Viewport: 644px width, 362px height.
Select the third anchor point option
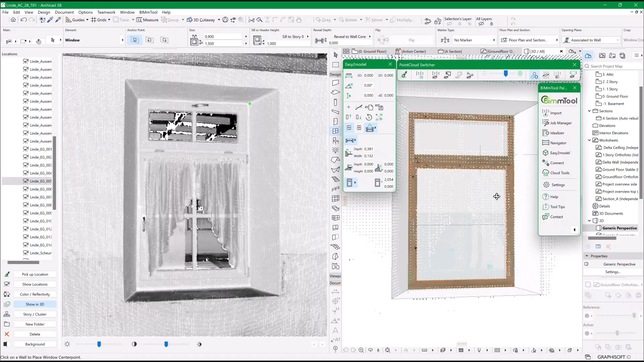pos(164,40)
